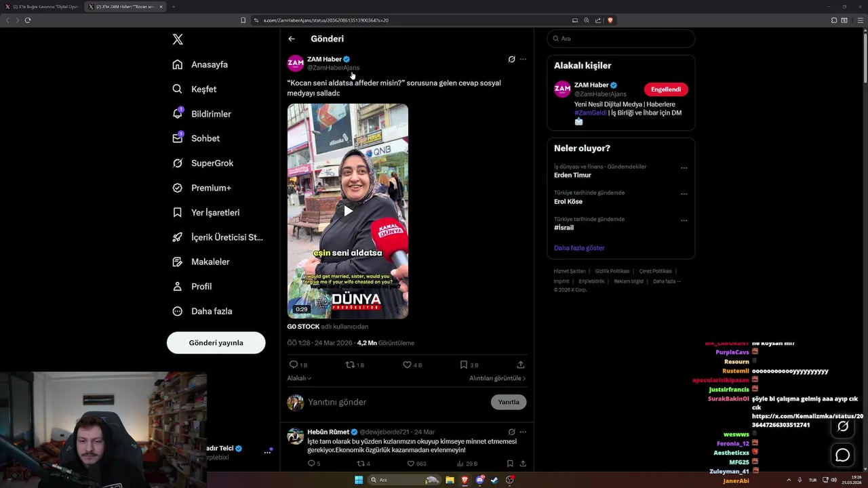Image resolution: width=868 pixels, height=488 pixels.
Task: Click floating Grok button at bottom right
Action: click(843, 426)
